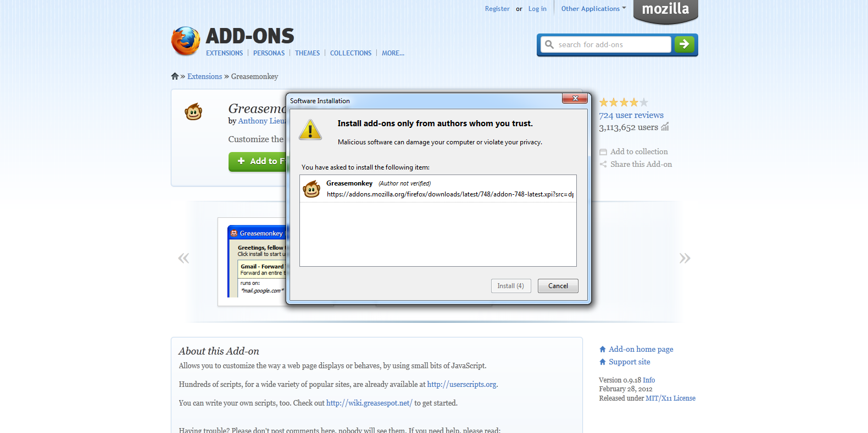868x433 pixels.
Task: Click 'Malicious software can damage' message
Action: point(440,142)
